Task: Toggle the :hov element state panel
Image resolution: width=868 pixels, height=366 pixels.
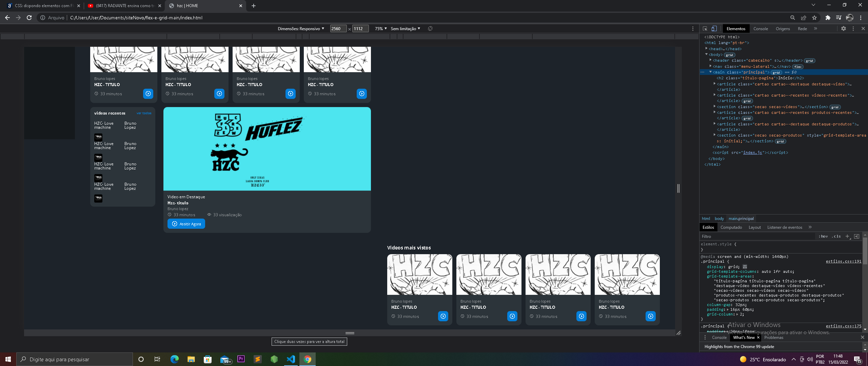Action: 823,237
